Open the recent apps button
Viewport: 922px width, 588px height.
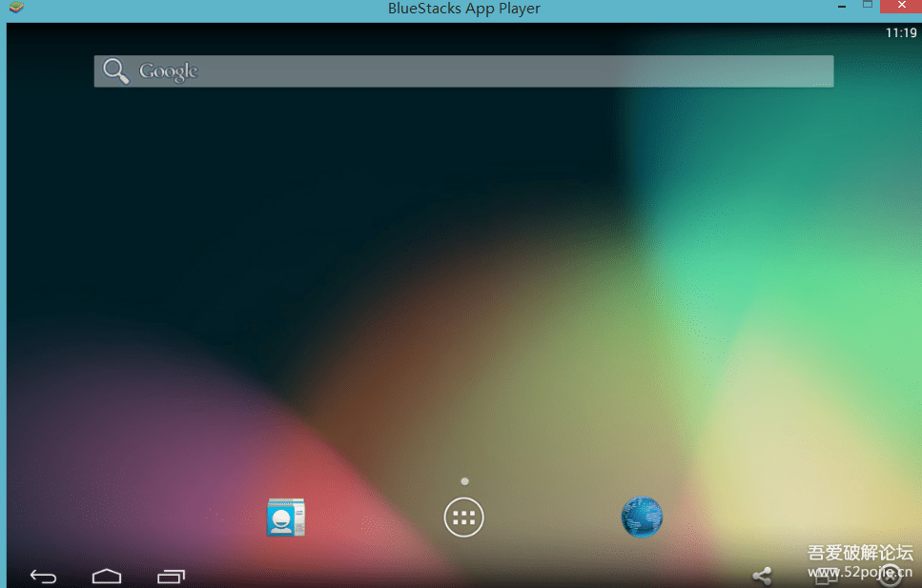[171, 577]
